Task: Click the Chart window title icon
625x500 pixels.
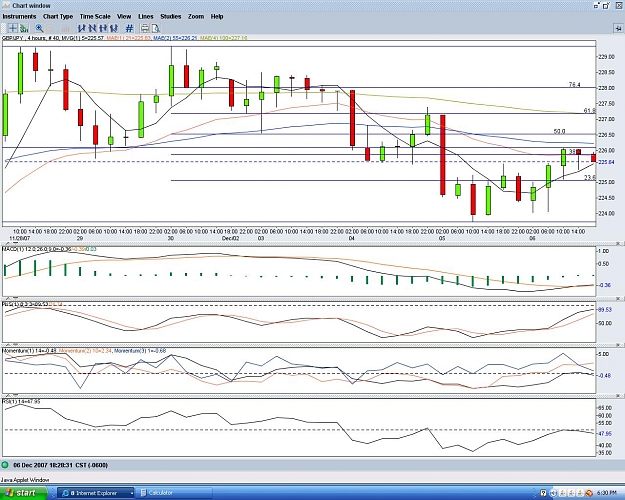Action: point(6,6)
